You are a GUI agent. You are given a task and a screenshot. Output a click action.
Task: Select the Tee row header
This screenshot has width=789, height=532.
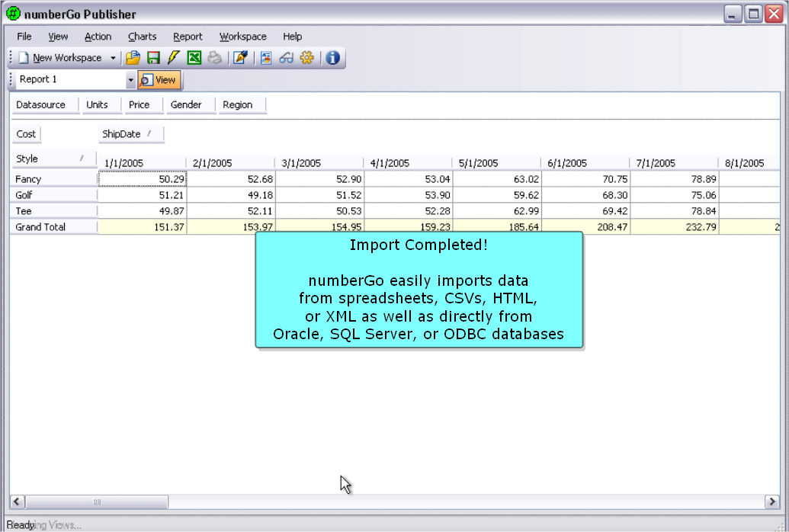click(54, 211)
